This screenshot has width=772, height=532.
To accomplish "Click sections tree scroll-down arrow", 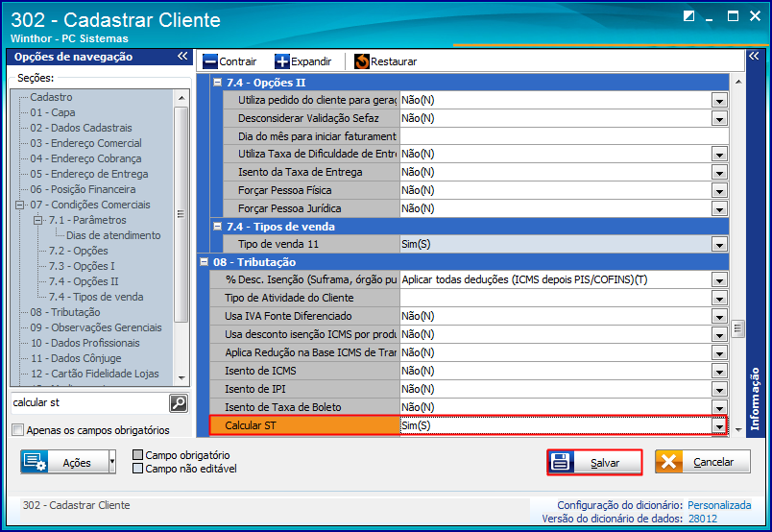I will click(x=181, y=378).
